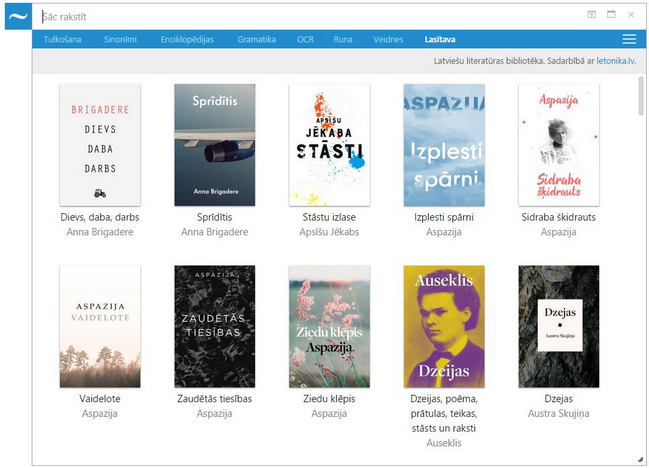
Task: Type in the 'Sāc rakstīt' search field
Action: point(300,16)
